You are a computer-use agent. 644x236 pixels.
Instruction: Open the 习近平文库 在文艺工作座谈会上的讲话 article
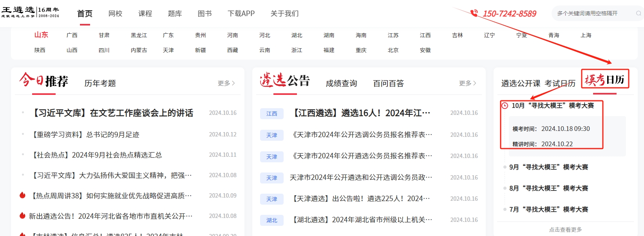tap(112, 113)
